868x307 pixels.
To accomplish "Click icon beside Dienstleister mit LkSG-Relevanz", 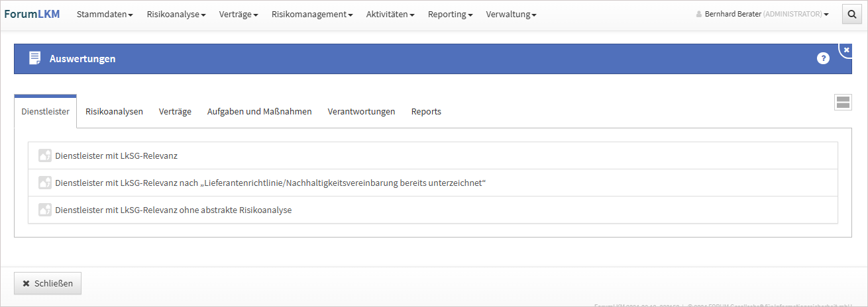I will [45, 156].
